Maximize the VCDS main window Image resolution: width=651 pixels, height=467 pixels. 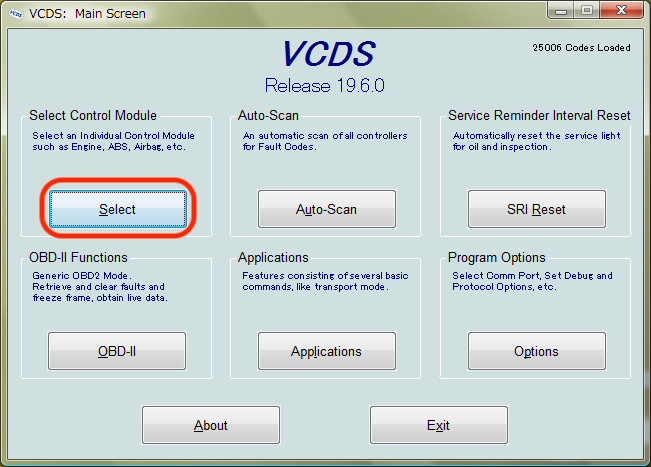click(587, 10)
